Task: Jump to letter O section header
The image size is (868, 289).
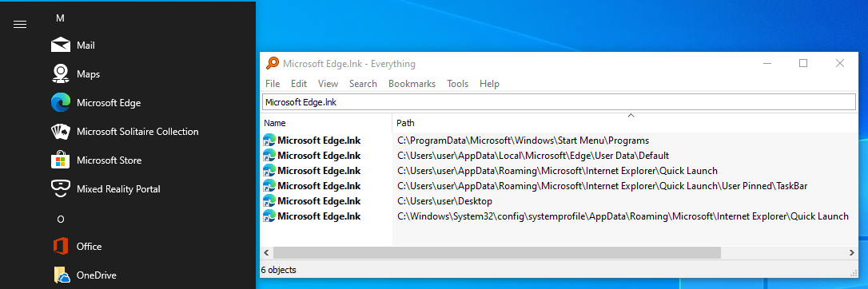Action: 60,220
